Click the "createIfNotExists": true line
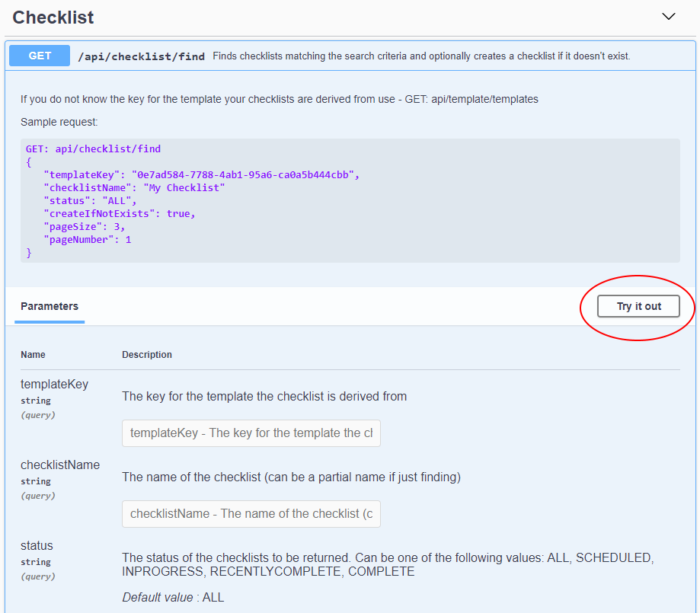 119,214
